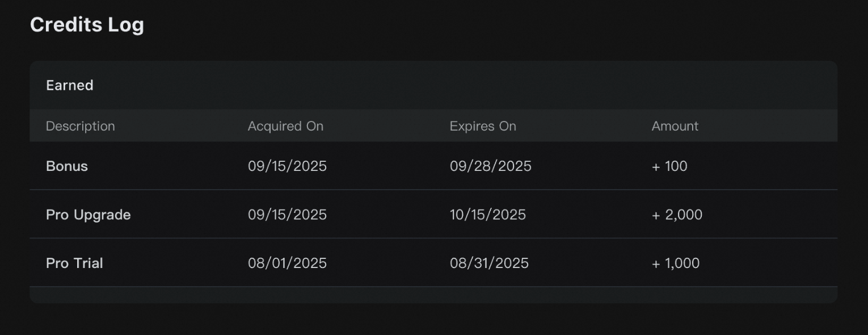Click the Amount column header
The image size is (868, 335).
[675, 126]
